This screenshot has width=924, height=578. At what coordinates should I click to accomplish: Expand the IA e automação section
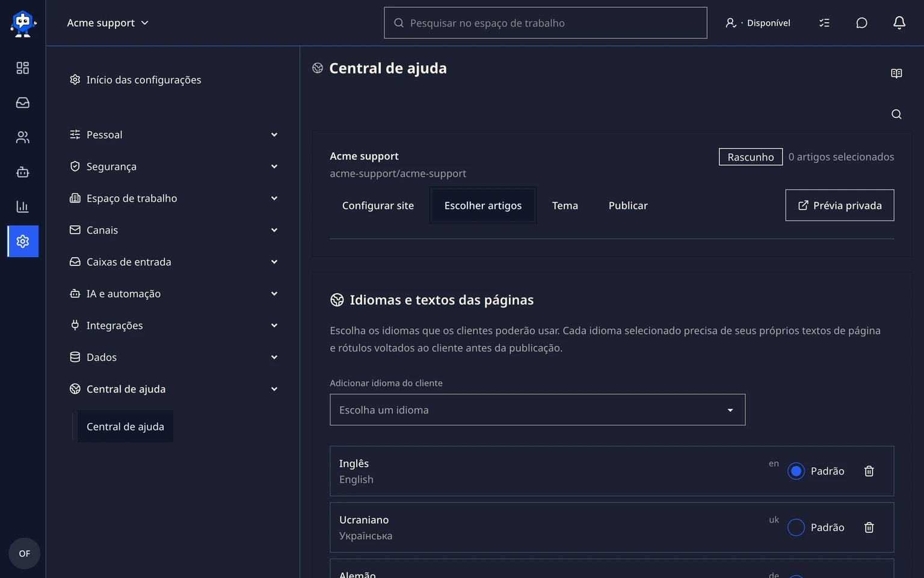tap(174, 294)
